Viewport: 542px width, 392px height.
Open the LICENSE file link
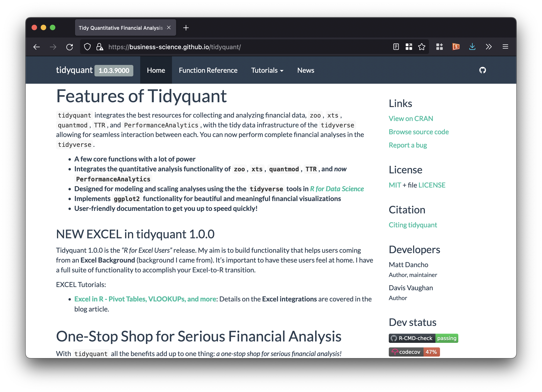pyautogui.click(x=432, y=185)
